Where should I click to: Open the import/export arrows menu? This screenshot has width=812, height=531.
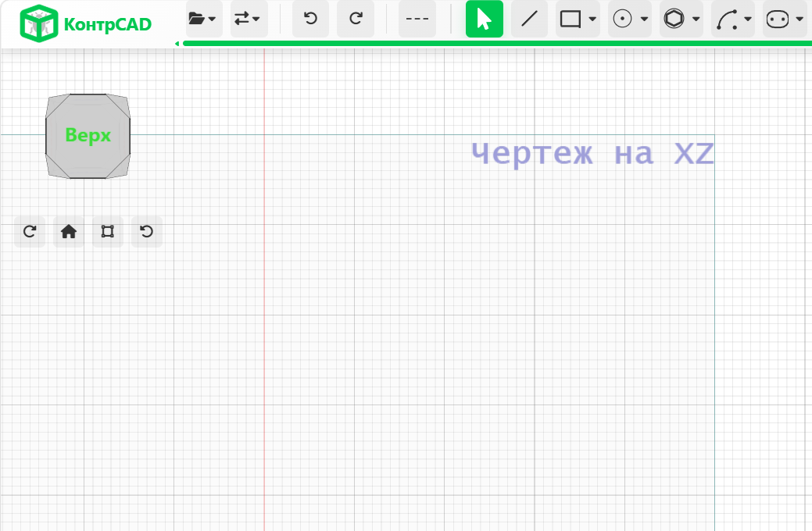click(249, 19)
